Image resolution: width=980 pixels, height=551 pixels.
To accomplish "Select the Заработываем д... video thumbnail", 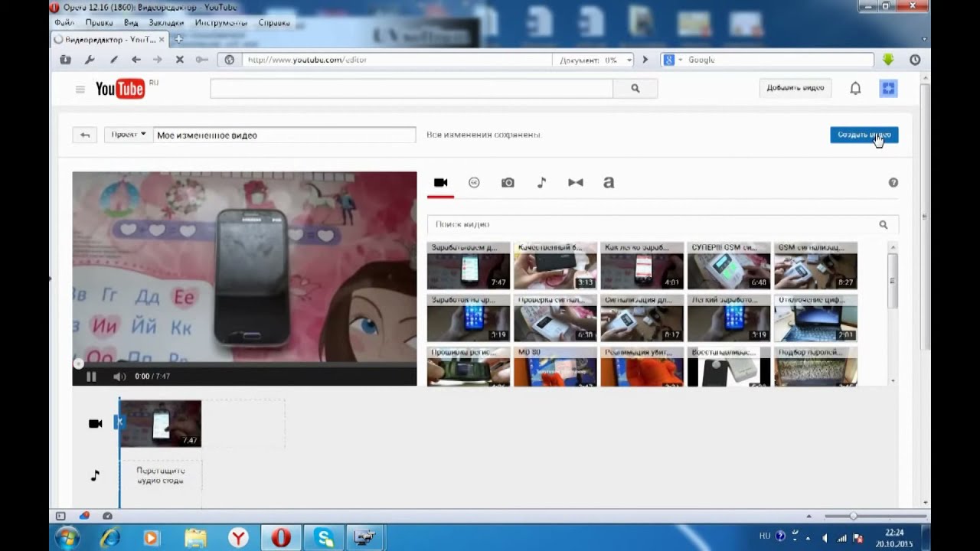I will click(468, 266).
